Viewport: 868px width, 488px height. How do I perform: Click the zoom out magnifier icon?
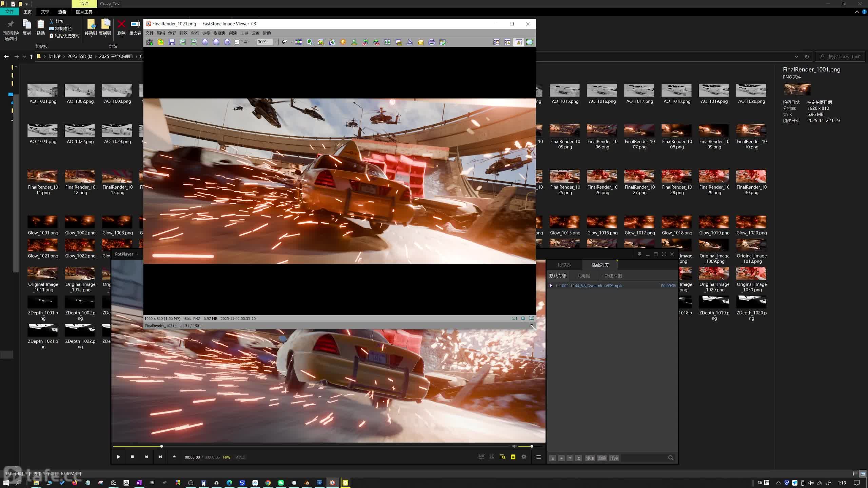[216, 42]
